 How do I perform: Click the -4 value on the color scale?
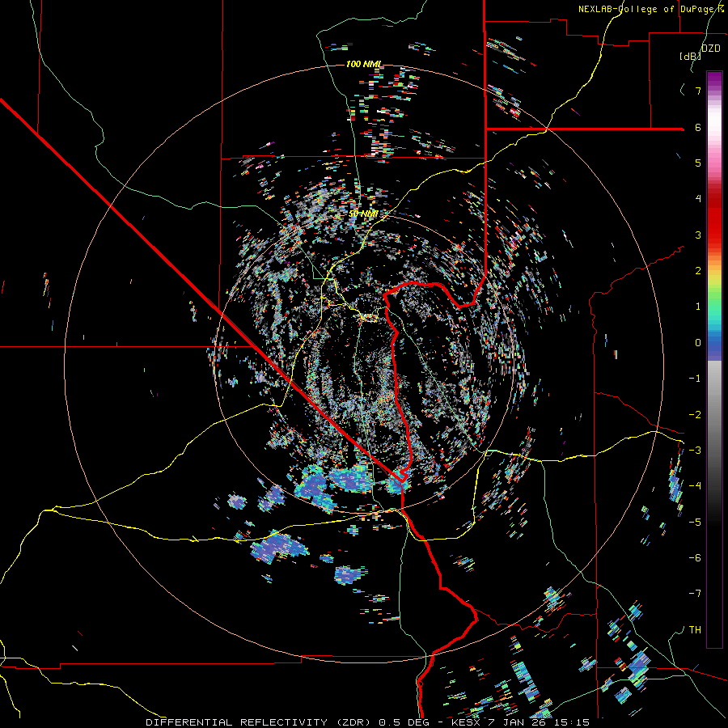(x=695, y=485)
